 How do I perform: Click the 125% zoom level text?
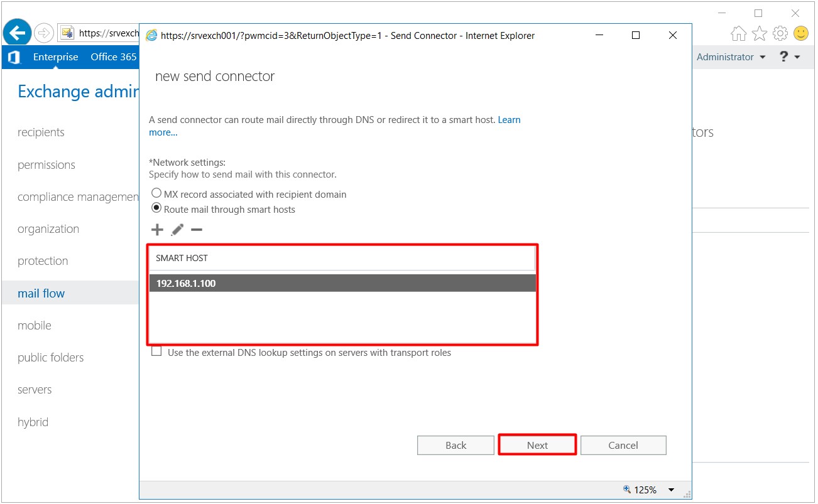click(x=645, y=490)
